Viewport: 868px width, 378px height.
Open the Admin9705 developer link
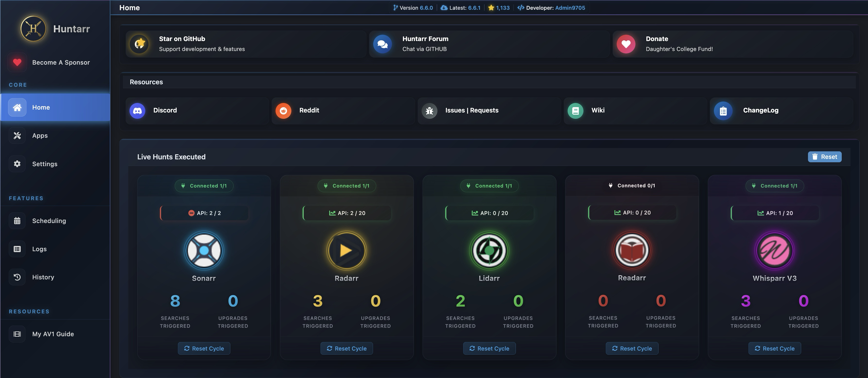tap(570, 8)
